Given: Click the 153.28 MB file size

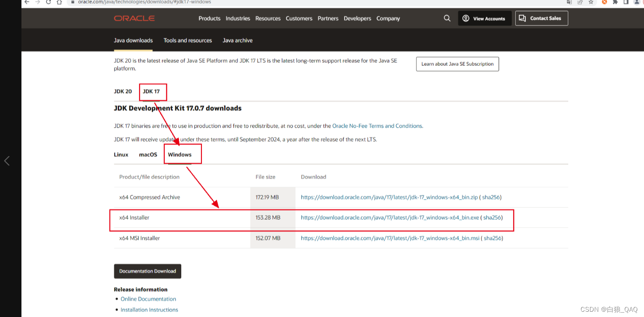Looking at the screenshot, I should [268, 217].
